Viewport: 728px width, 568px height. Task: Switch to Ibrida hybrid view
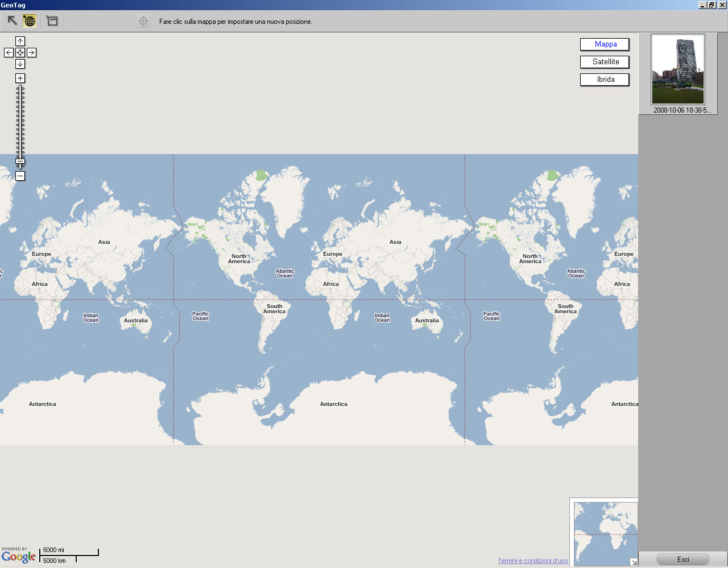(605, 80)
